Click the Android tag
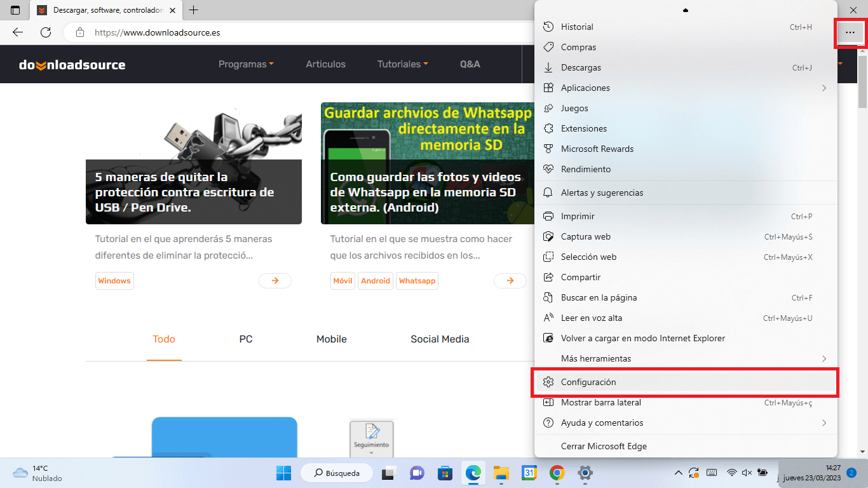The height and width of the screenshot is (488, 868). (x=376, y=281)
